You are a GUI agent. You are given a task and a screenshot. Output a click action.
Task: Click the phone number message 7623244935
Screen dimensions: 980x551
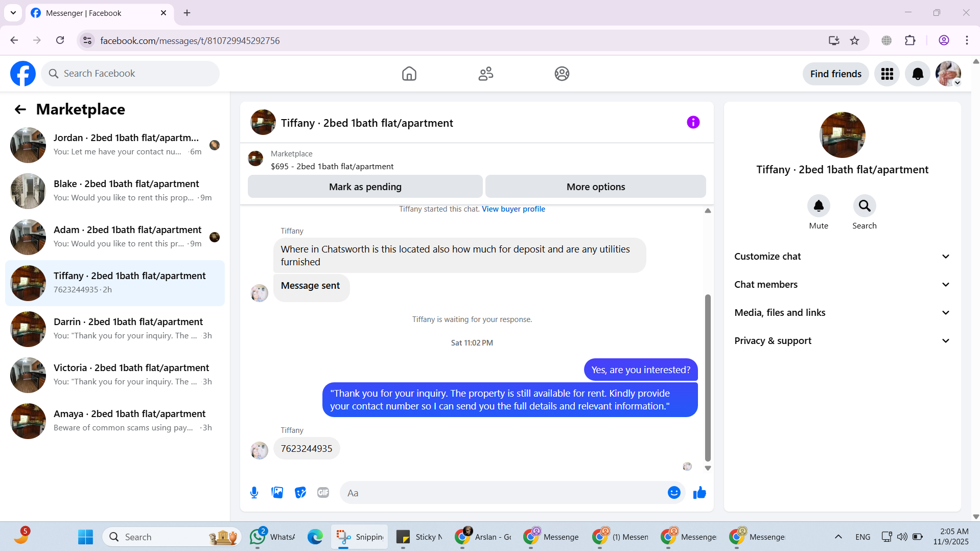pos(307,449)
